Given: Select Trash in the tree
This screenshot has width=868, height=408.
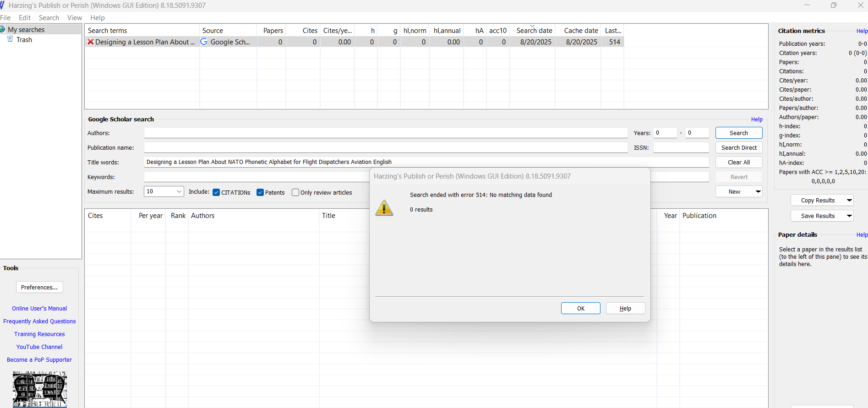Looking at the screenshot, I should 24,40.
